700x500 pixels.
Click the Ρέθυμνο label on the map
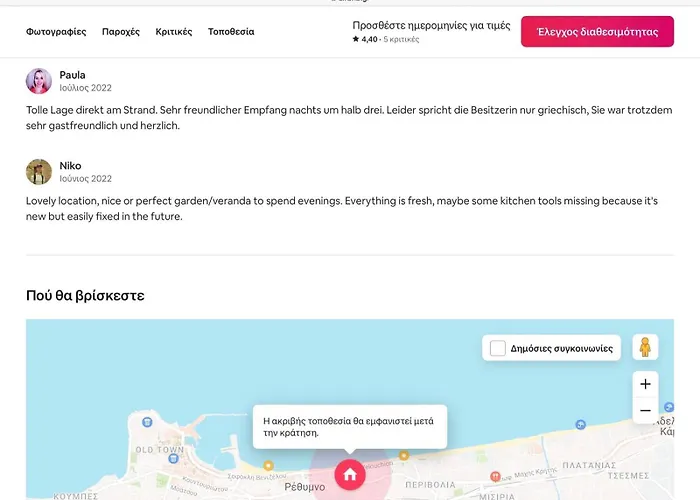coord(304,487)
